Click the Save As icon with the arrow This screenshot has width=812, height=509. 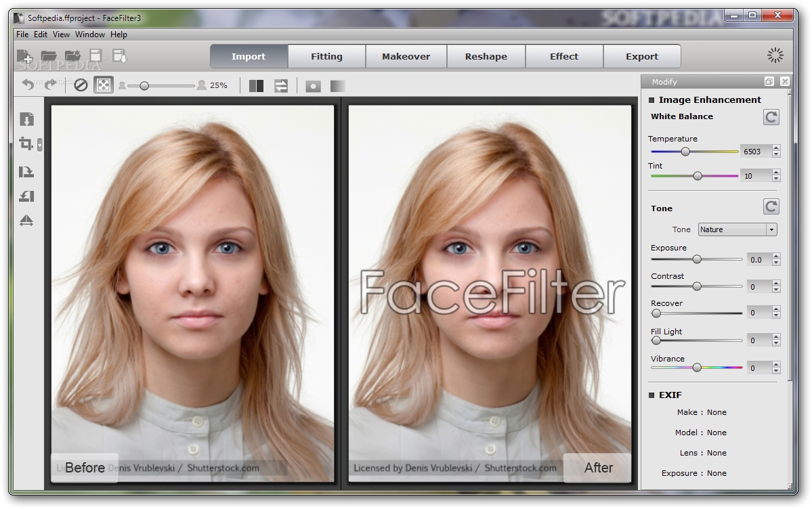pos(120,56)
